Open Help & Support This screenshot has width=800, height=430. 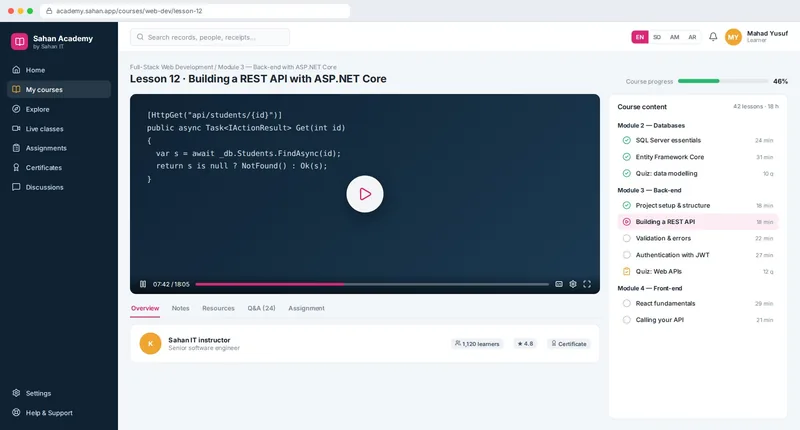point(59,413)
